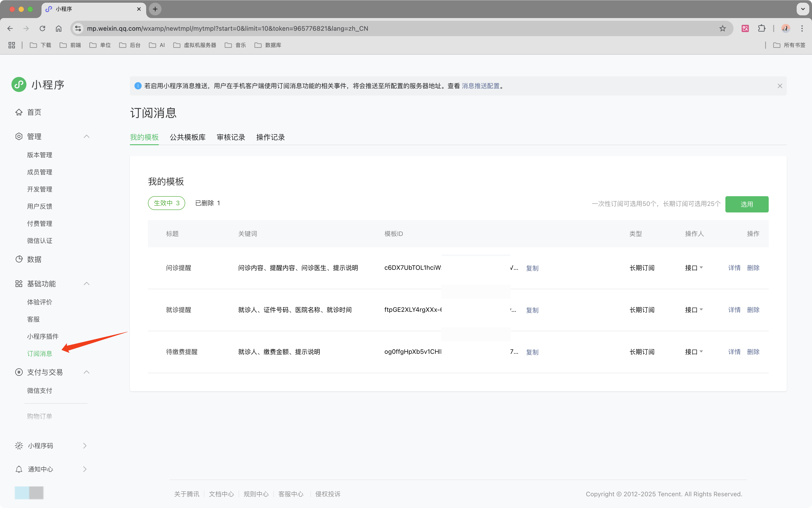Screen dimensions: 812x508
Task: Open the Chrome profile avatar
Action: coord(785,28)
